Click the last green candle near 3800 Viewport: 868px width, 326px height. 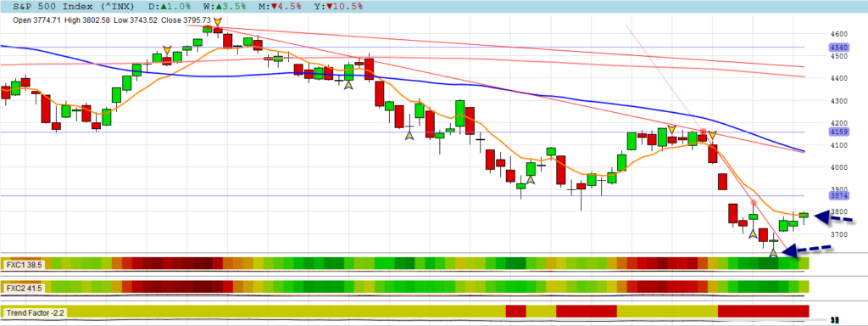click(x=804, y=215)
